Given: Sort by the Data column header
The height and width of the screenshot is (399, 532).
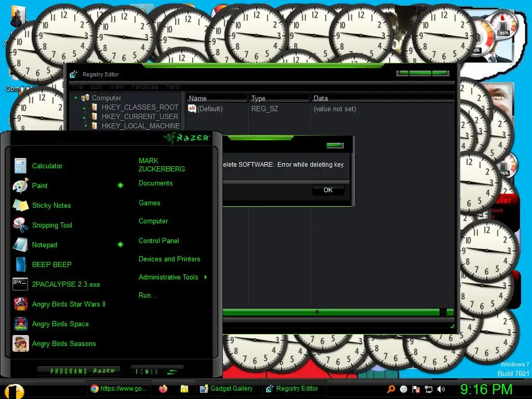Looking at the screenshot, I should pyautogui.click(x=382, y=98).
